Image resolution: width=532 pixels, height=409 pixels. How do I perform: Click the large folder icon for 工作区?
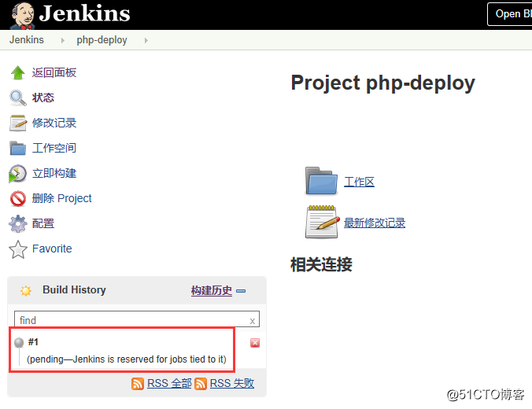point(321,181)
